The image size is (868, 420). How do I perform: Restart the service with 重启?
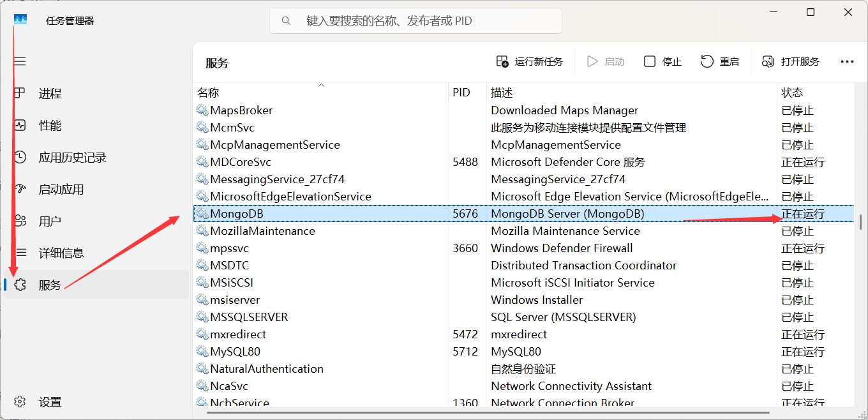click(720, 62)
